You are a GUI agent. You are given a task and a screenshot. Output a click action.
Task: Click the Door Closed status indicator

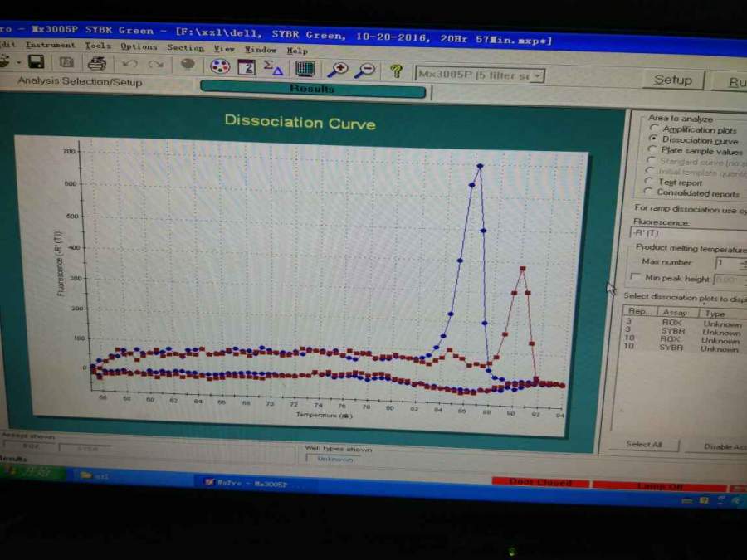[x=540, y=481]
